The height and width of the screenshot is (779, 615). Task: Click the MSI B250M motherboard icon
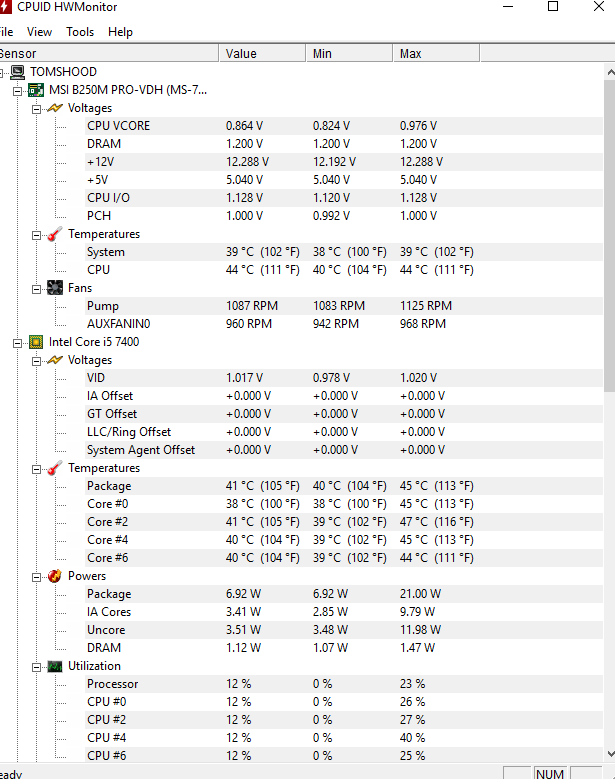36,90
